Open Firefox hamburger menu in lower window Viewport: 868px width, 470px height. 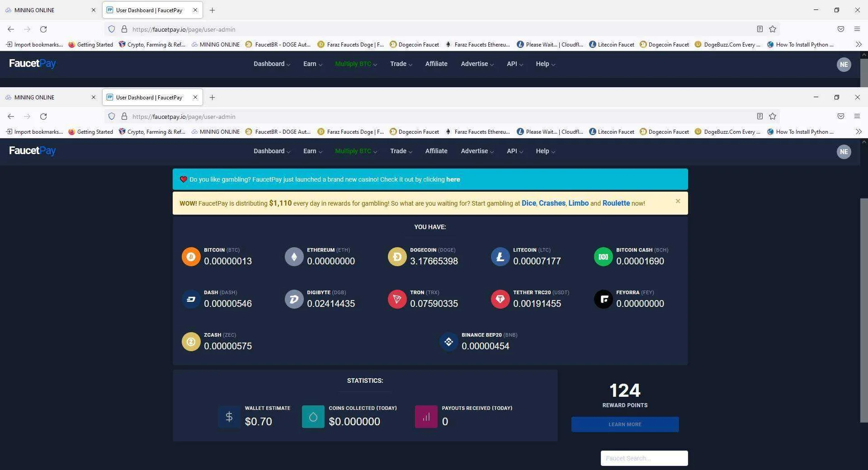tap(857, 117)
